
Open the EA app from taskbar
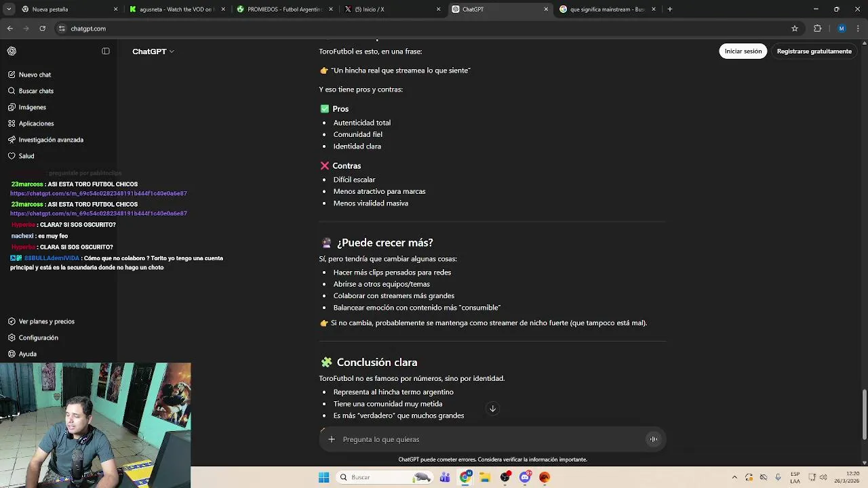545,477
